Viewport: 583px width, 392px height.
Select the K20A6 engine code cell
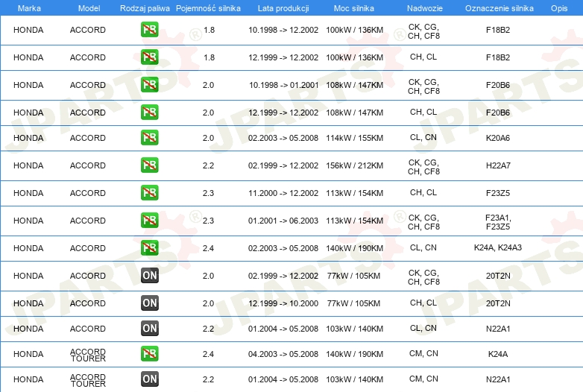click(498, 138)
